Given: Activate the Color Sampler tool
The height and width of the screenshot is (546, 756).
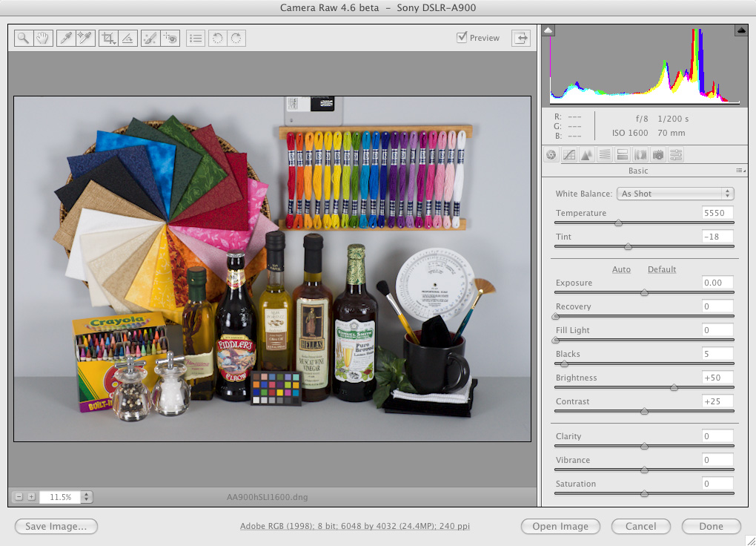Looking at the screenshot, I should [85, 39].
